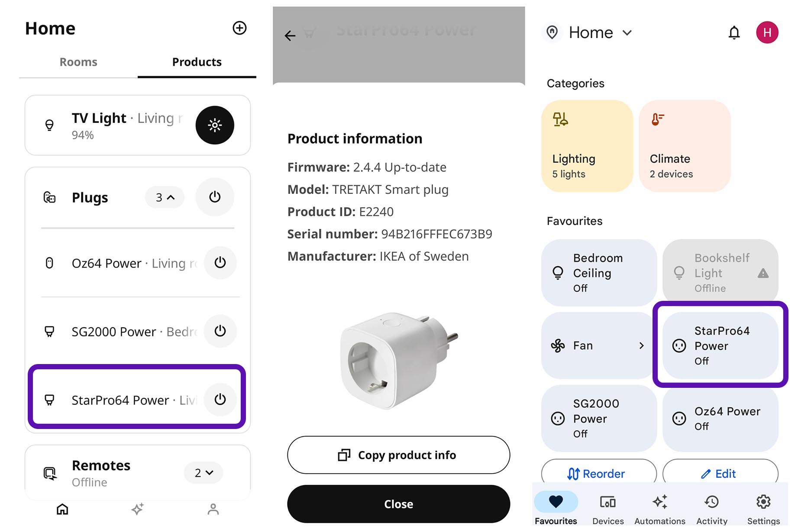Go back using the arrow icon
The image size is (798, 532).
[290, 35]
